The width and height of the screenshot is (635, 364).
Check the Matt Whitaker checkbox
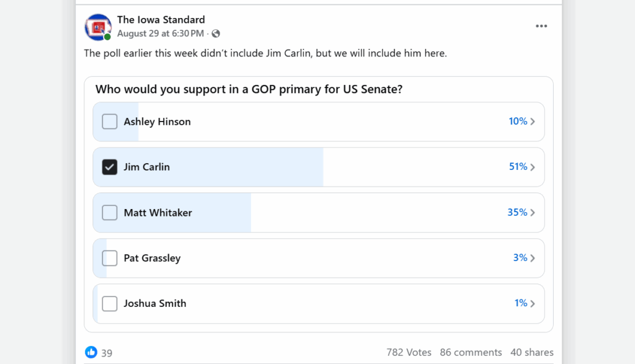coord(110,213)
